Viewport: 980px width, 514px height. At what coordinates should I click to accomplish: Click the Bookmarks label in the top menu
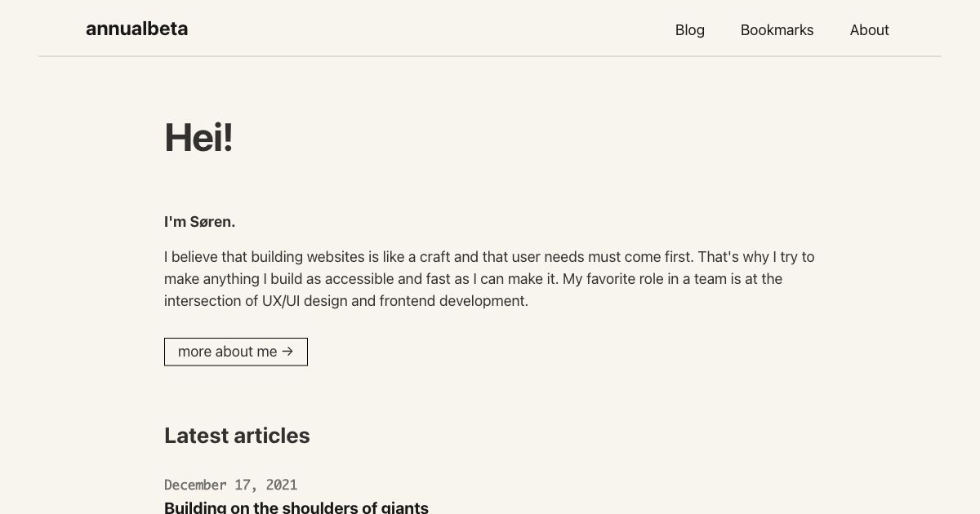[x=777, y=30]
